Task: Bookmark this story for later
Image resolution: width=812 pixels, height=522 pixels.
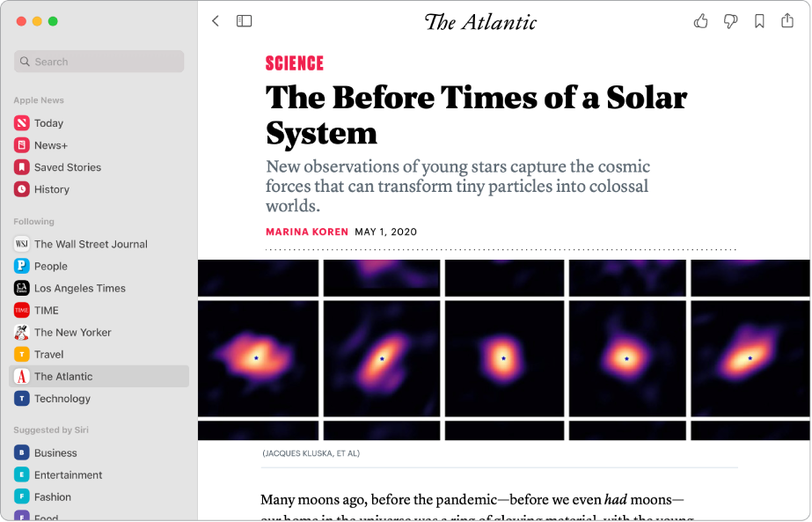Action: 758,20
